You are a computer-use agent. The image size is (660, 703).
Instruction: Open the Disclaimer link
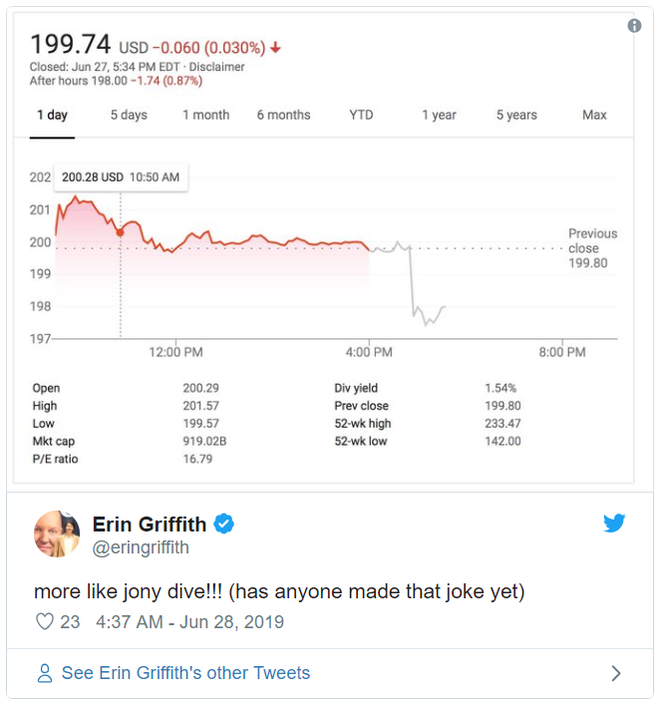click(x=218, y=67)
